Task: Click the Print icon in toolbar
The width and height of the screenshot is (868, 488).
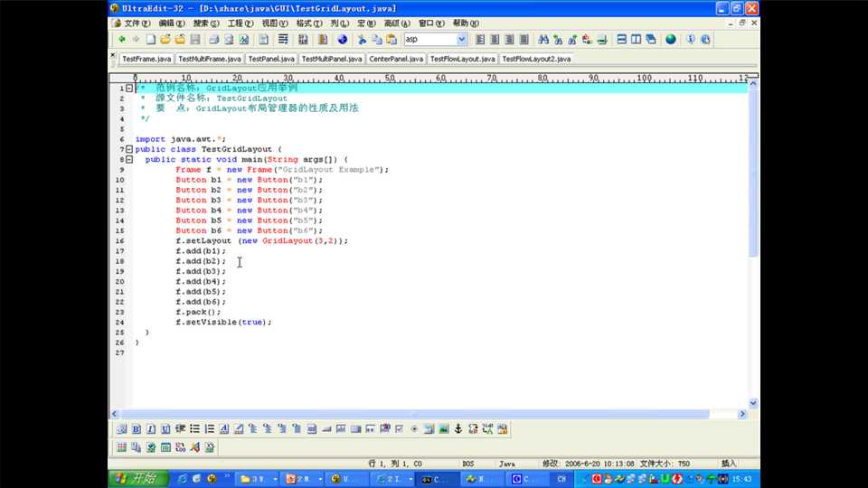Action: click(x=213, y=39)
